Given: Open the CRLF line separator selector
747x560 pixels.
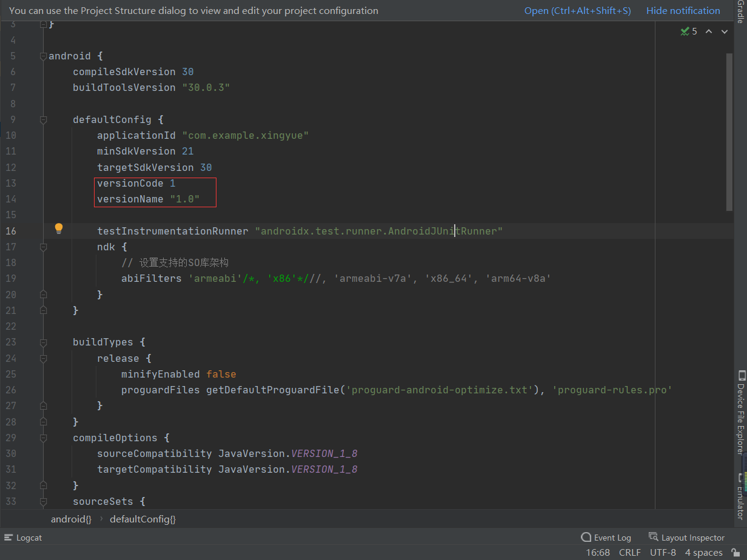Looking at the screenshot, I should pos(630,553).
